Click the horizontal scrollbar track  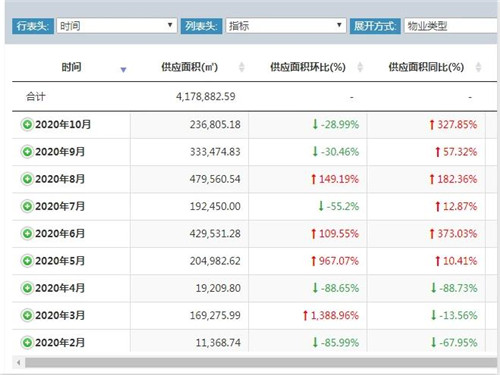(261, 363)
